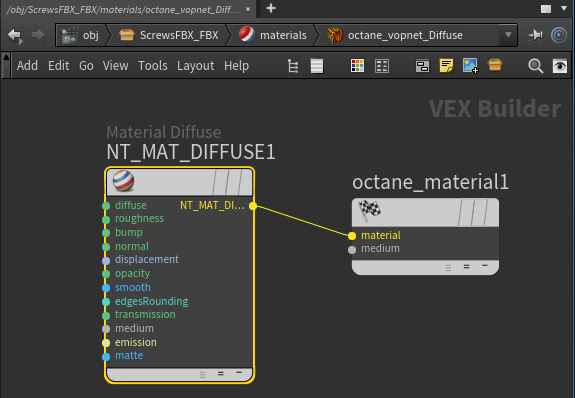The width and height of the screenshot is (575, 398).
Task: Add a new pane tab with plus
Action: [271, 8]
